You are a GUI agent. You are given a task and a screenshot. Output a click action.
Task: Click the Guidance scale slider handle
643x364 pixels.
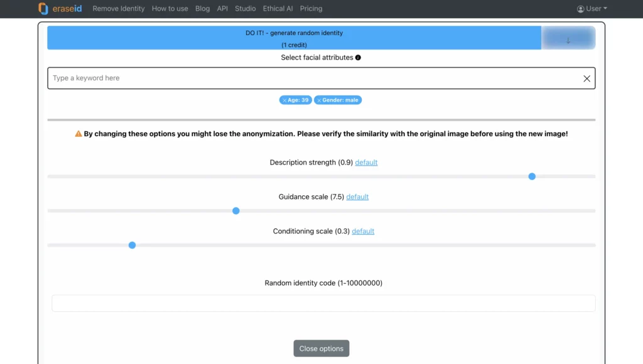[x=235, y=211]
